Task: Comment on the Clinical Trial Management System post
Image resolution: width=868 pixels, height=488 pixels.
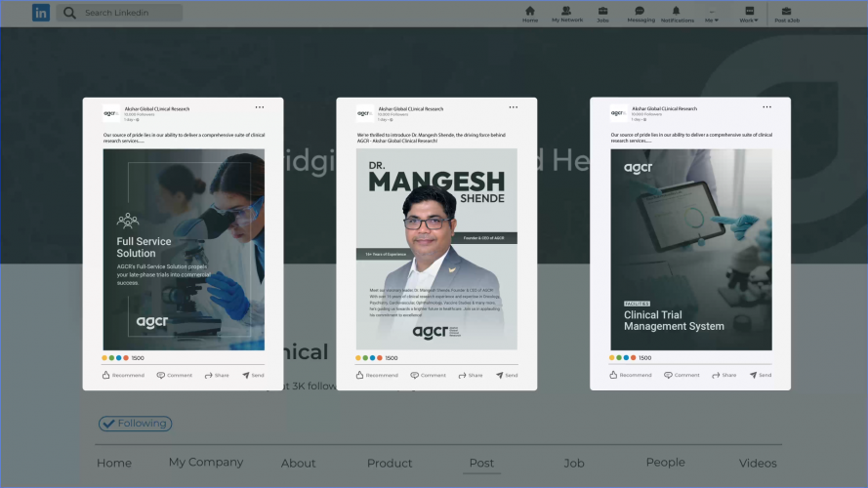Action: coord(682,375)
